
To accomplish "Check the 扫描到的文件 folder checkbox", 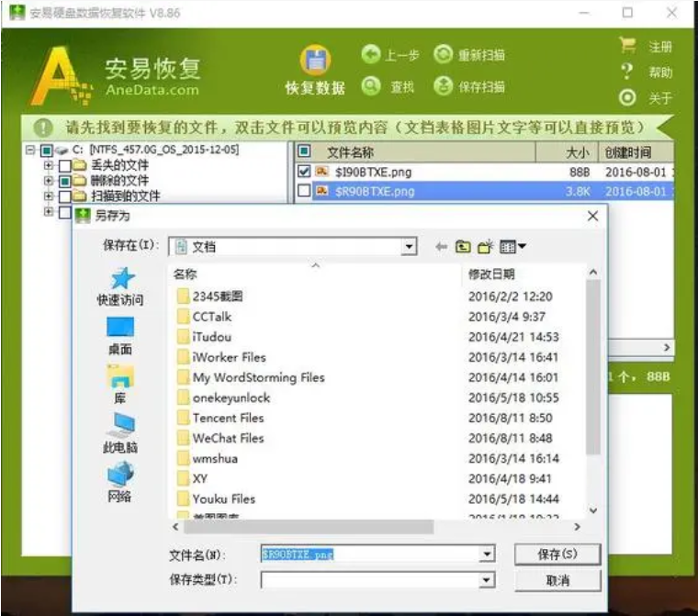I will [x=64, y=196].
